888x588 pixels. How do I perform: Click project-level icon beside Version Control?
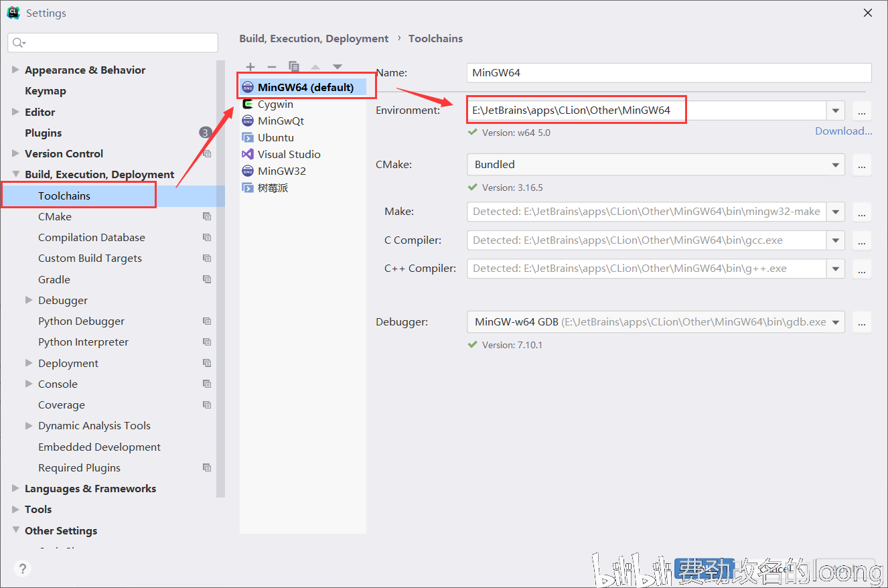tap(207, 154)
